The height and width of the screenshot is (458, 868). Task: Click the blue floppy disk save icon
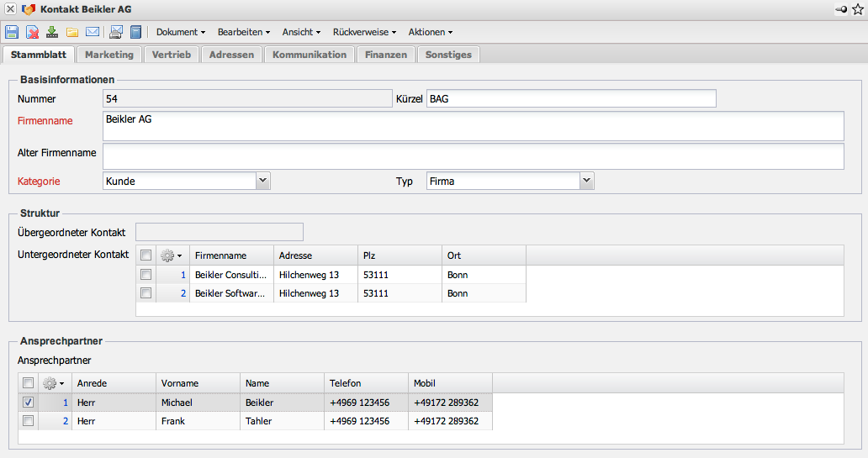[x=12, y=32]
